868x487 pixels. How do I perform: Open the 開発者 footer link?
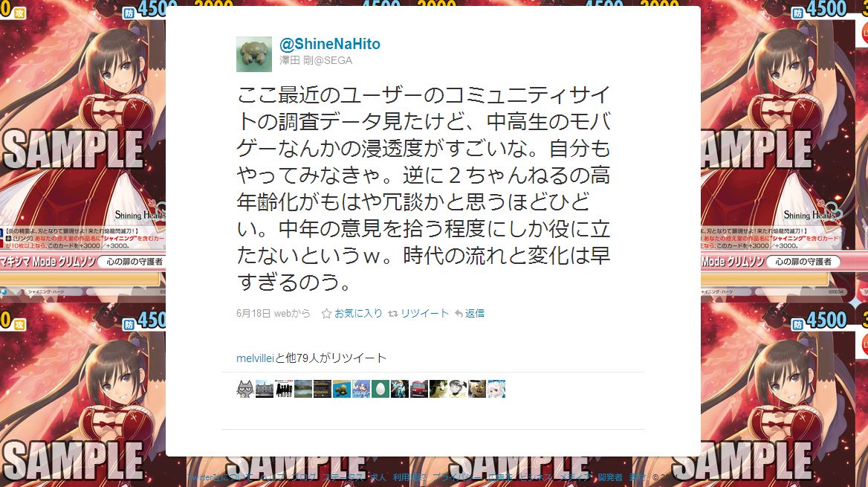tap(610, 477)
